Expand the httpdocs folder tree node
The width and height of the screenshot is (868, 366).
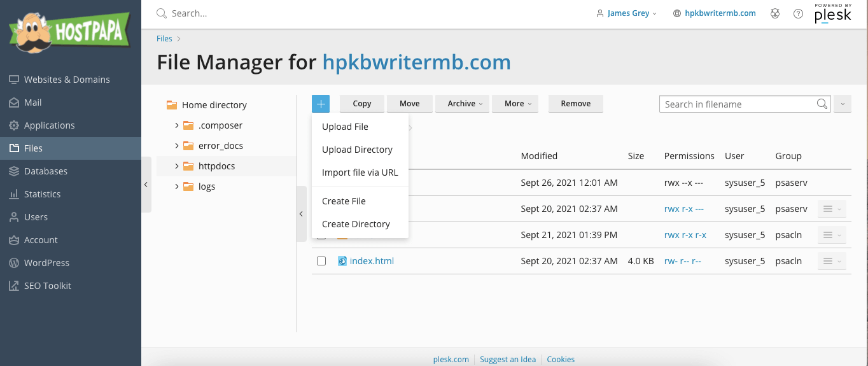(x=176, y=166)
